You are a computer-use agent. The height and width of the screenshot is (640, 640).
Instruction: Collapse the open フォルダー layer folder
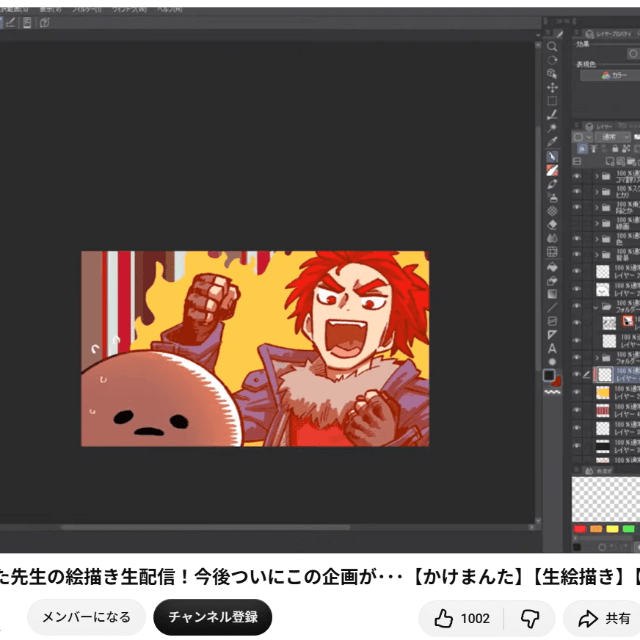(x=596, y=307)
